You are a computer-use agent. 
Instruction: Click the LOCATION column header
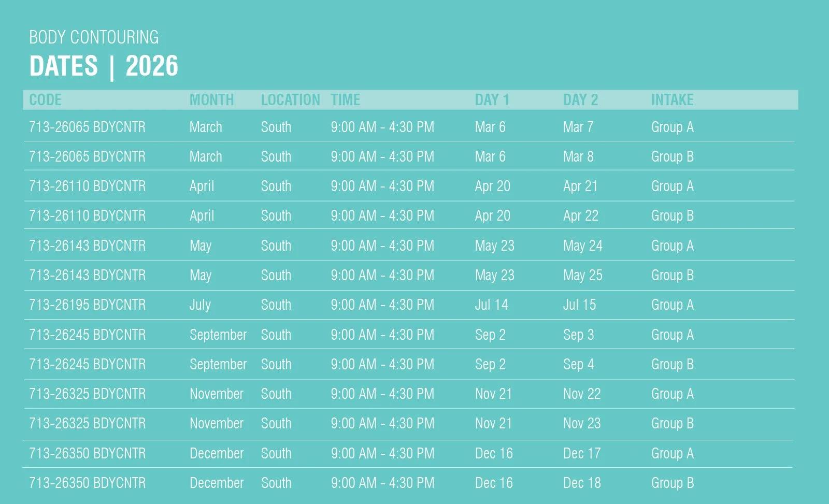pos(290,99)
